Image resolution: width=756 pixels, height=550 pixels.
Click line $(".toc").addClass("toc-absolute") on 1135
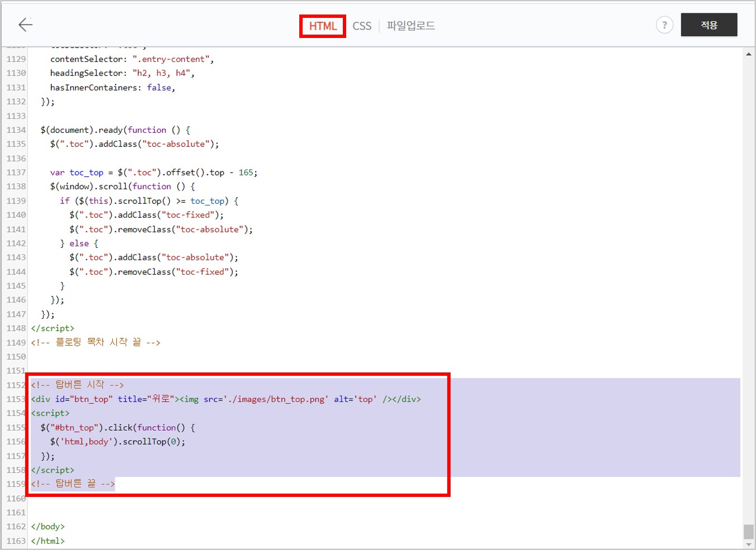134,144
